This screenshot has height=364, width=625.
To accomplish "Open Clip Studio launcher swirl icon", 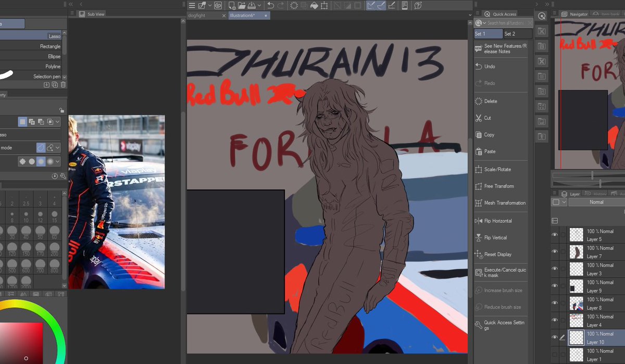I will coord(218,5).
